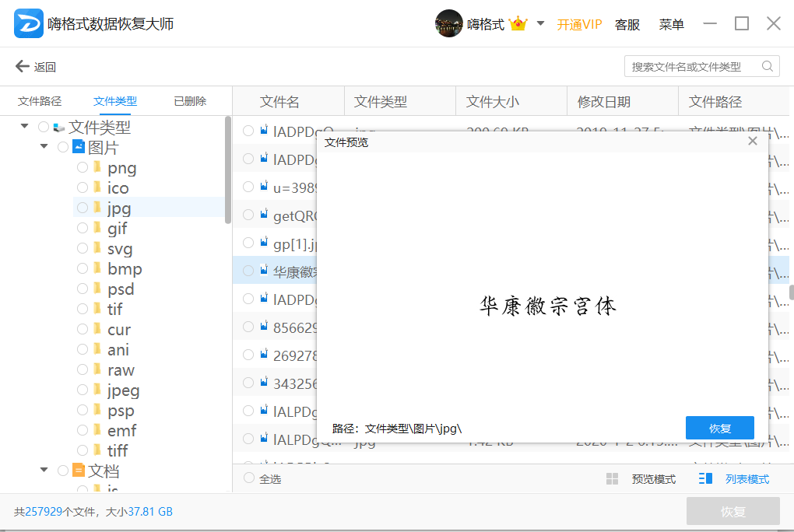
Task: Check the 图片 category radio button
Action: [63, 147]
